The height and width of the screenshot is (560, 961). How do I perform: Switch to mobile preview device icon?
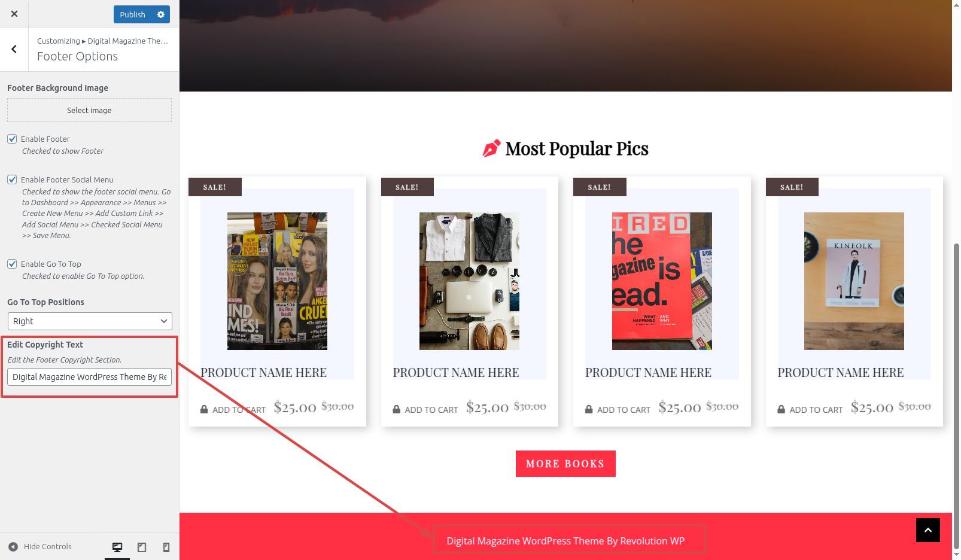pos(166,547)
